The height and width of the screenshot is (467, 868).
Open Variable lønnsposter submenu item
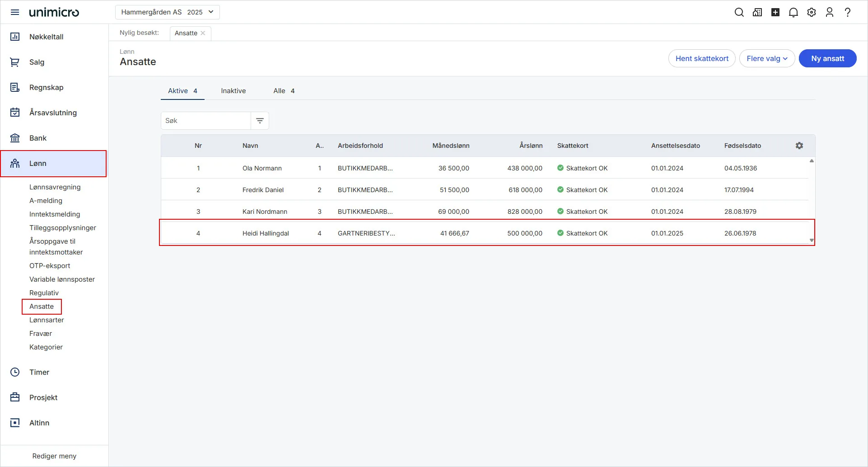pyautogui.click(x=62, y=279)
